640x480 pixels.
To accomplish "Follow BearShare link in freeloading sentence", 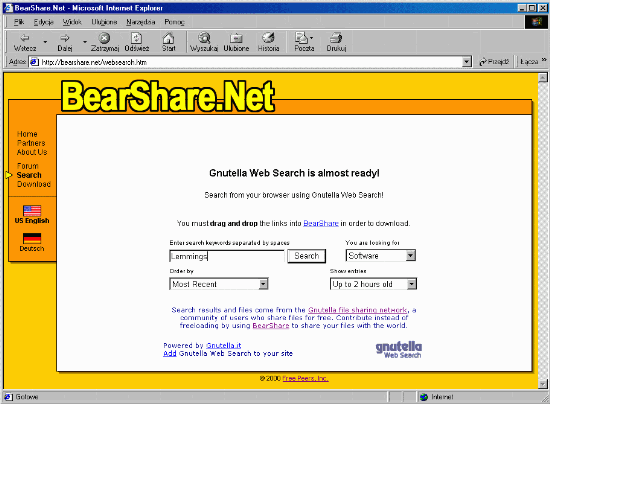I will click(271, 325).
